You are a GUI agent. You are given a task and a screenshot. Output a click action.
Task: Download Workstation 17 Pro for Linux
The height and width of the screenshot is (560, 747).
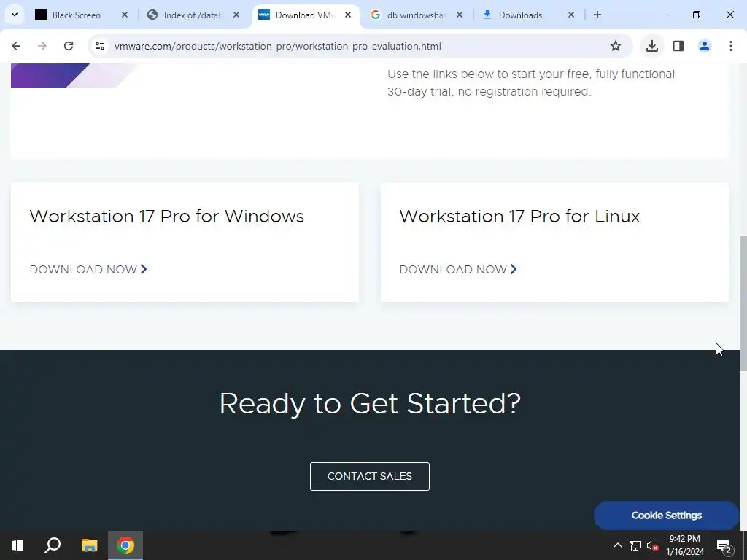click(458, 270)
